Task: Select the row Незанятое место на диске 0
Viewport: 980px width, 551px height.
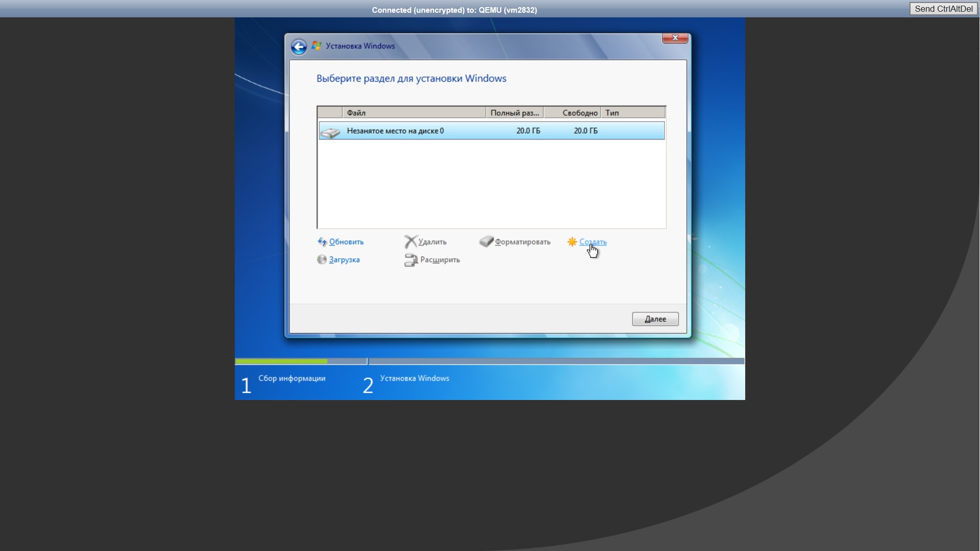Action: (x=492, y=131)
